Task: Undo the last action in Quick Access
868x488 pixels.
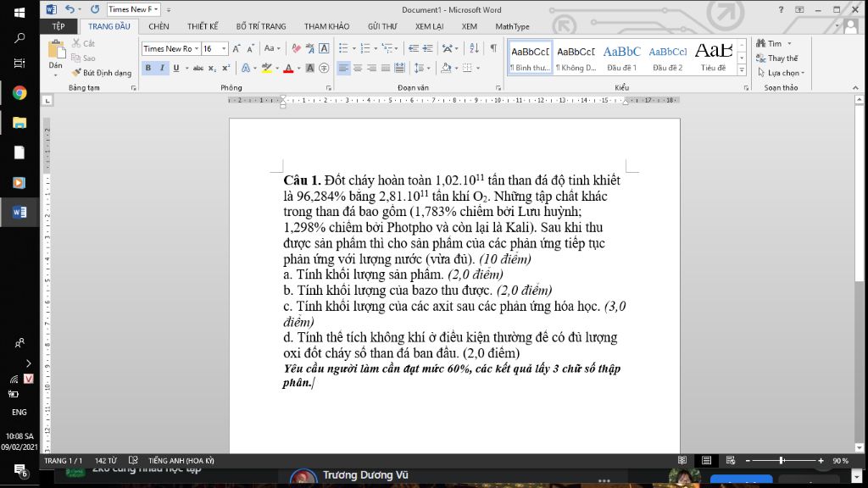Action: click(70, 9)
